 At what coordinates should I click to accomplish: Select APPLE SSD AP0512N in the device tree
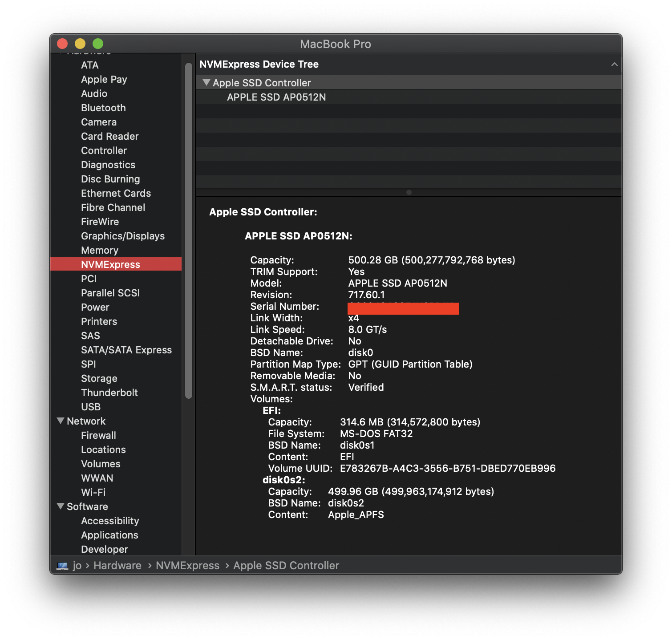tap(276, 97)
